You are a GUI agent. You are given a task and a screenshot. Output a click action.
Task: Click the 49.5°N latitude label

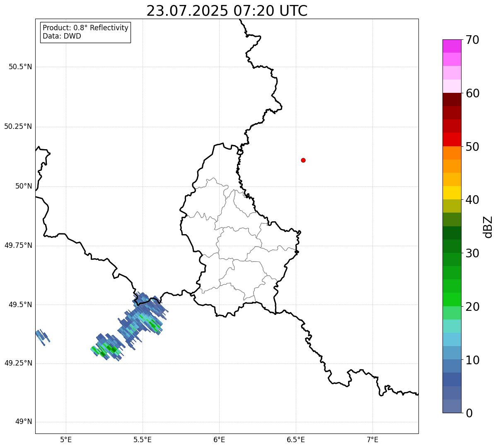point(20,305)
